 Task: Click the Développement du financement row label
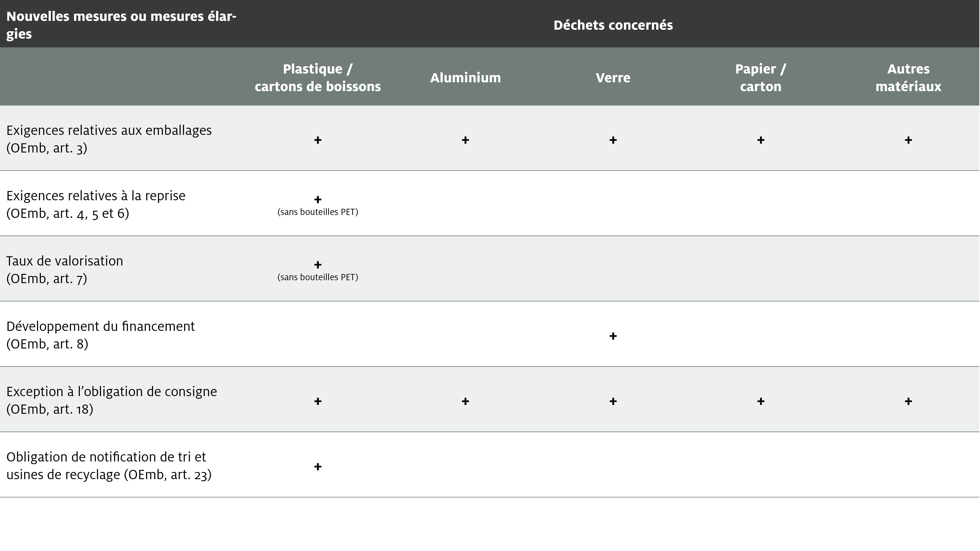[x=100, y=335]
